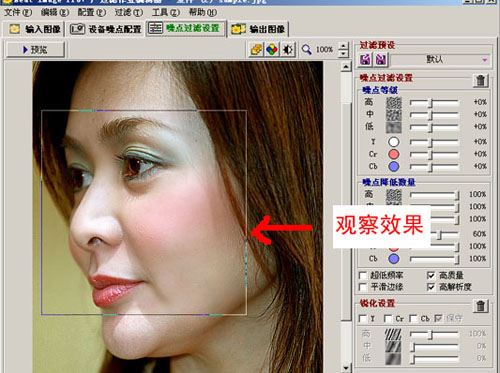Switch to the 输出图像 tab

[259, 29]
